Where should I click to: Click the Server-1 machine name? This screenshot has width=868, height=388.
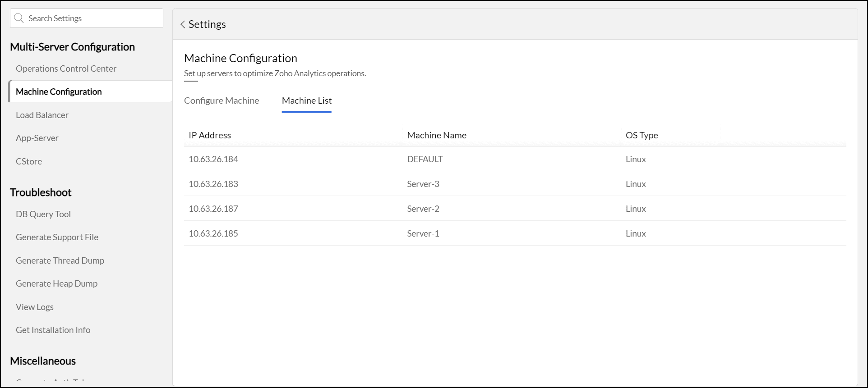click(x=423, y=233)
